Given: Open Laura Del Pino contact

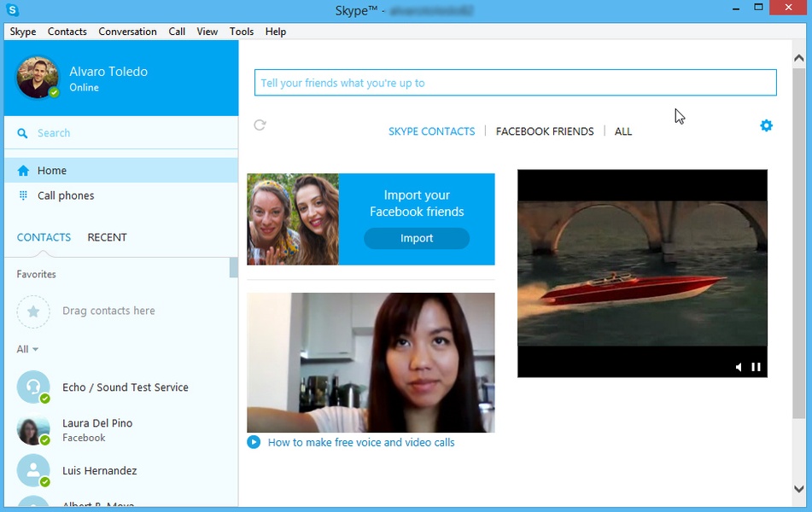Looking at the screenshot, I should point(97,429).
